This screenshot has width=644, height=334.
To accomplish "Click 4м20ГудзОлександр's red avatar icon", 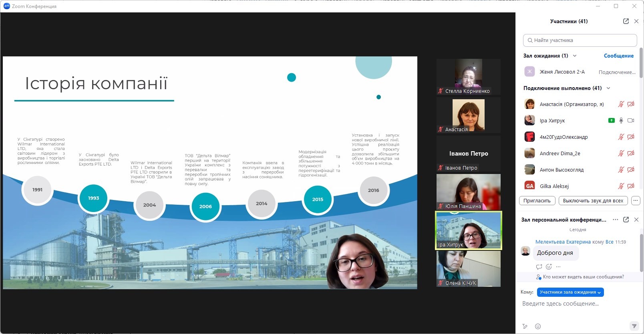I will [530, 137].
